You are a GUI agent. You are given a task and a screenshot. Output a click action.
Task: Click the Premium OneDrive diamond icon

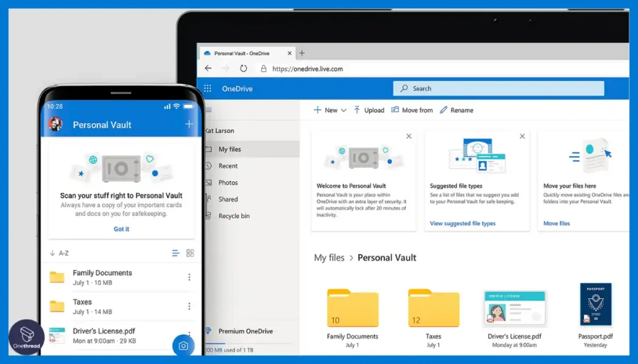pos(208,331)
